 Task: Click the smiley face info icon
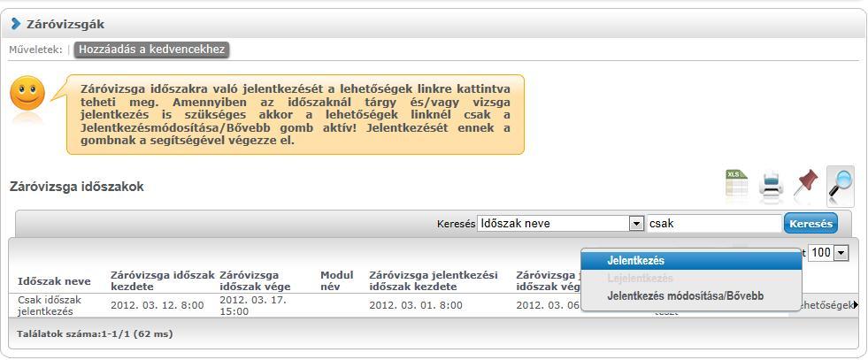click(x=27, y=93)
